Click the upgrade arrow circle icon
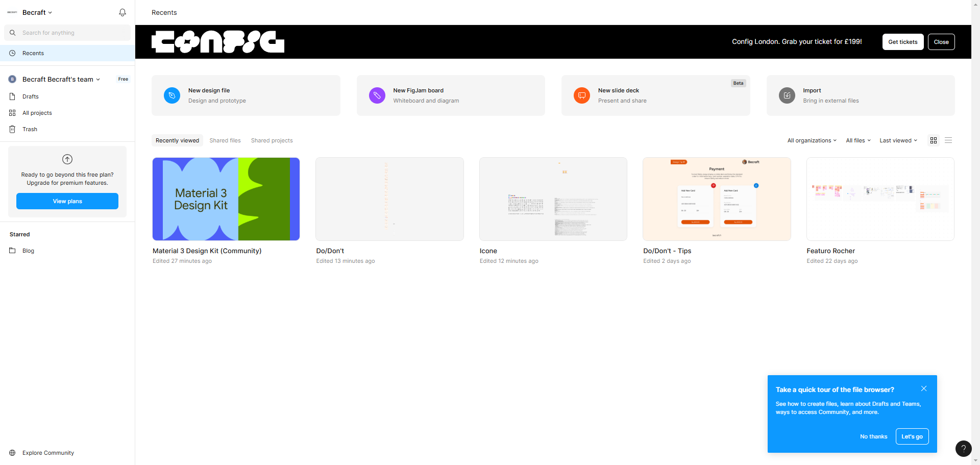 click(67, 159)
